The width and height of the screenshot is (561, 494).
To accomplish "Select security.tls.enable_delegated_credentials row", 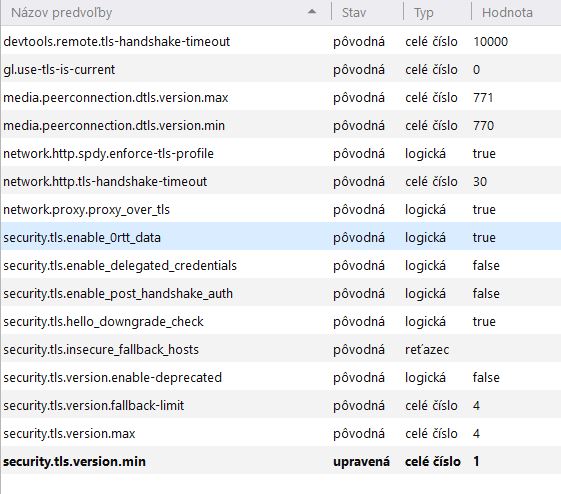I will [281, 265].
